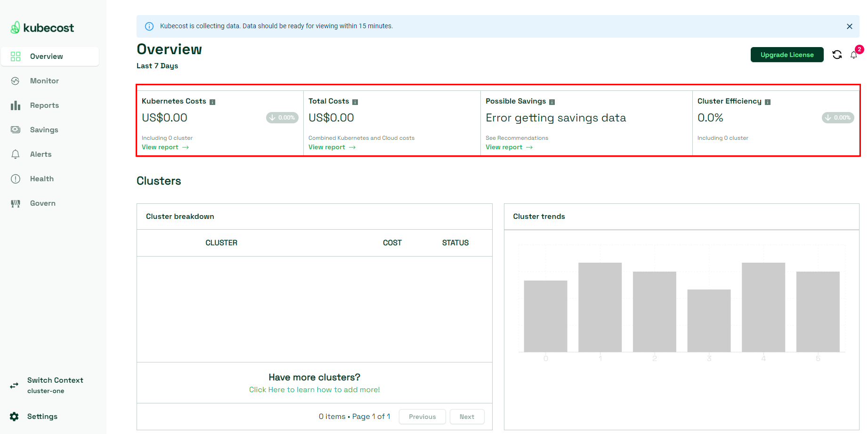Open Settings from the sidebar
This screenshot has height=434, width=868.
pos(42,417)
